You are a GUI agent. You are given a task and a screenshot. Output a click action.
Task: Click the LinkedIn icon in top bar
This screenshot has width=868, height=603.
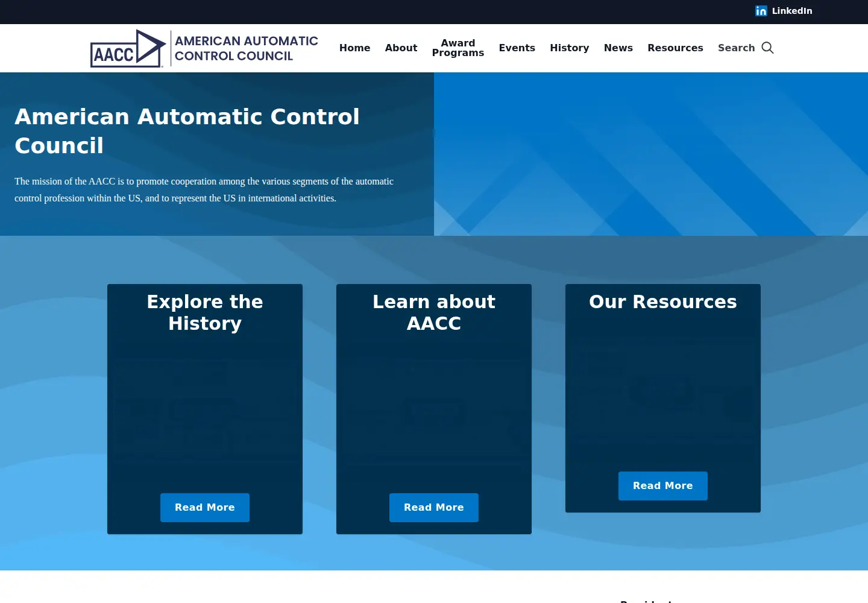[x=761, y=11]
